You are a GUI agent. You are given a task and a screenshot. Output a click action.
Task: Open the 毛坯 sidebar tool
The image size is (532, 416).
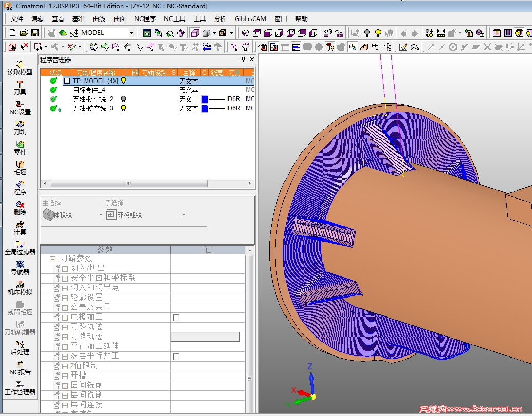coord(20,168)
